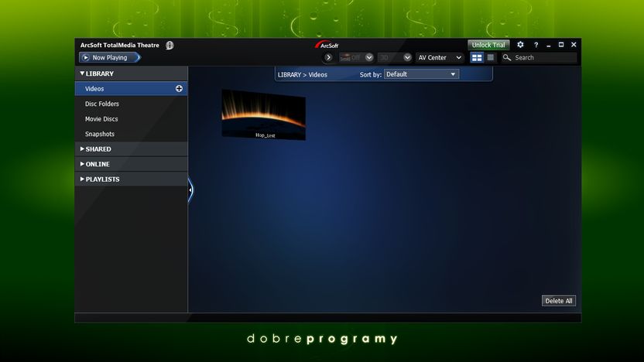Expand the ONLINE section
This screenshot has height=362, width=644.
click(131, 164)
